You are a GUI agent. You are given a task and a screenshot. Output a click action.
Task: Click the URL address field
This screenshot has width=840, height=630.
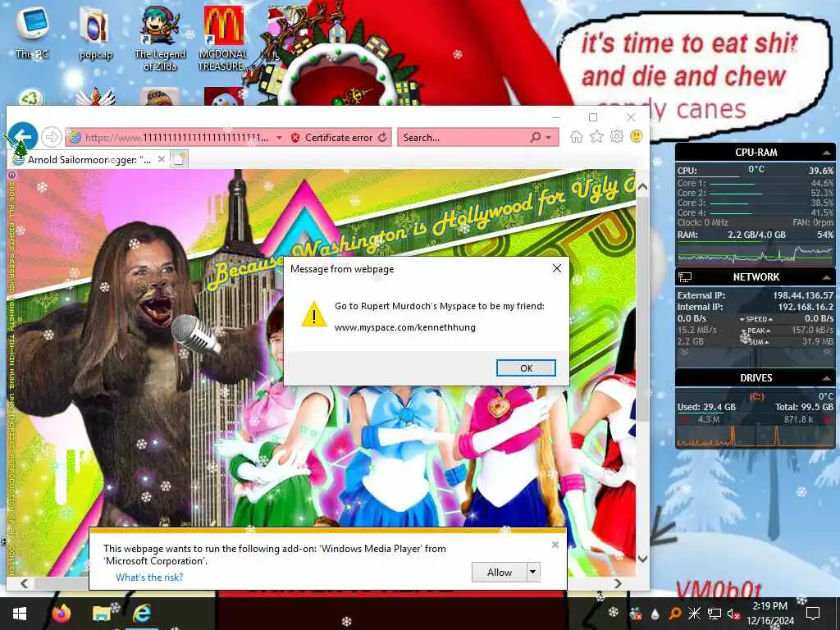click(177, 138)
